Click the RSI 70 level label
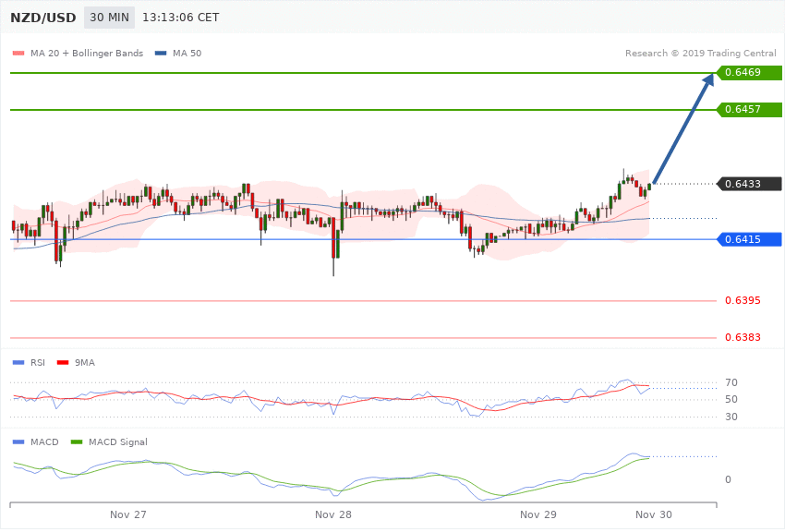The width and height of the screenshot is (785, 532). (x=731, y=383)
